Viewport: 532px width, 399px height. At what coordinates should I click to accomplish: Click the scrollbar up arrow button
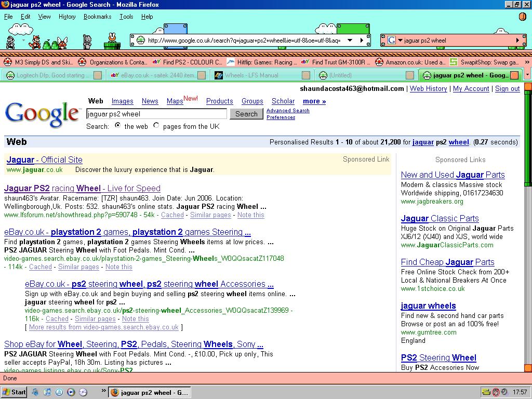tap(528, 87)
